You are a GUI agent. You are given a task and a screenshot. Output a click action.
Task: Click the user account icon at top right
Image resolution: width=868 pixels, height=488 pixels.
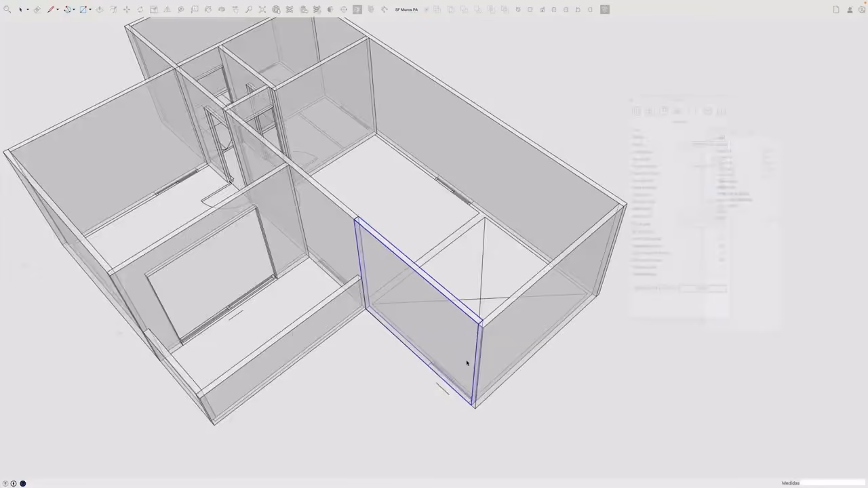[x=850, y=9]
